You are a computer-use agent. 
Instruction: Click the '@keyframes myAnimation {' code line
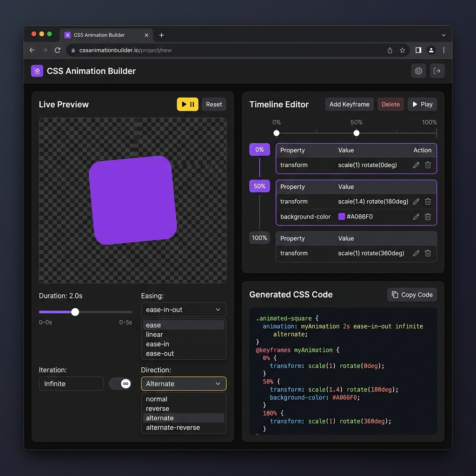[297, 350]
